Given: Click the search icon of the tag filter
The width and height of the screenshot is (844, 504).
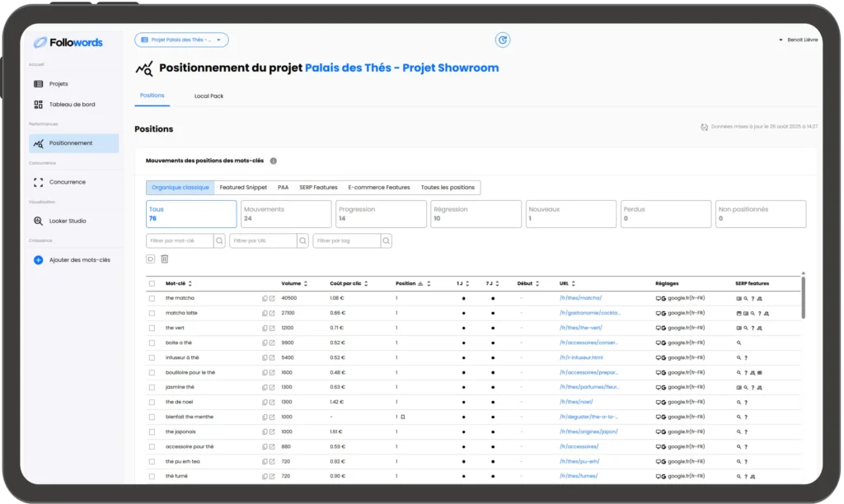Looking at the screenshot, I should point(387,241).
